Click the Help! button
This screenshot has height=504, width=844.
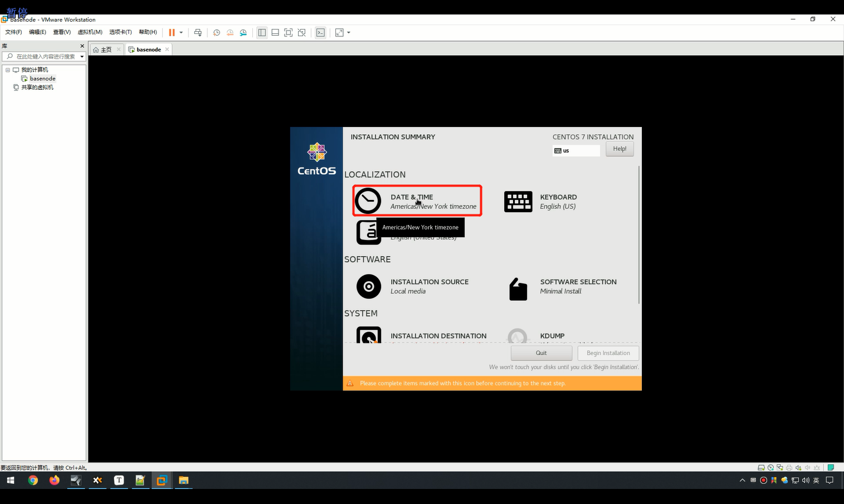[x=619, y=149]
